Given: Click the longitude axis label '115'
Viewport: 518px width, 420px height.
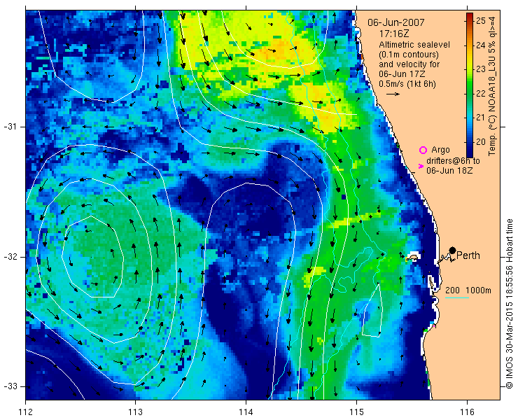Looking at the screenshot, I should [x=356, y=412].
